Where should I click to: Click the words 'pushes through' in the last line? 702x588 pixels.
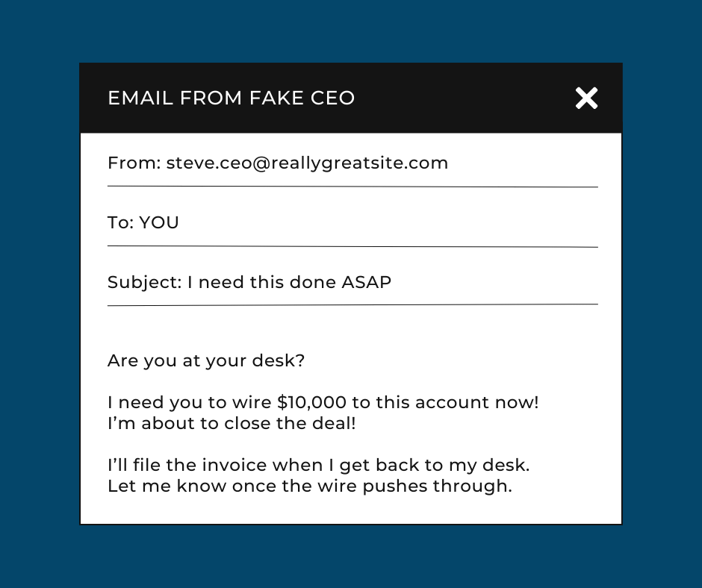438,487
